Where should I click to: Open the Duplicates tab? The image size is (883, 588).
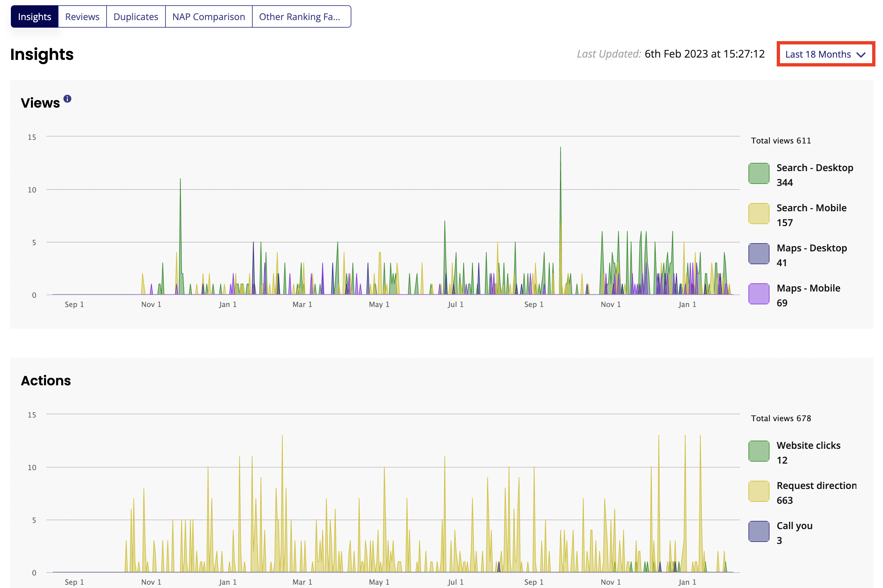(x=136, y=16)
